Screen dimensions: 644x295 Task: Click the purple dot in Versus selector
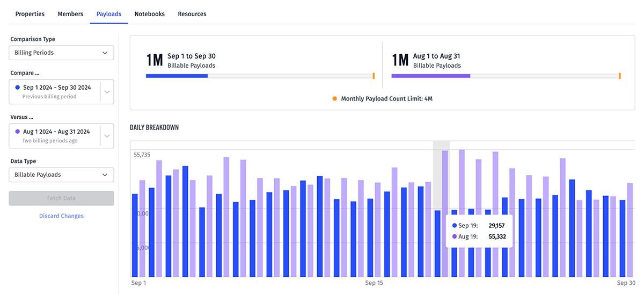(x=18, y=131)
